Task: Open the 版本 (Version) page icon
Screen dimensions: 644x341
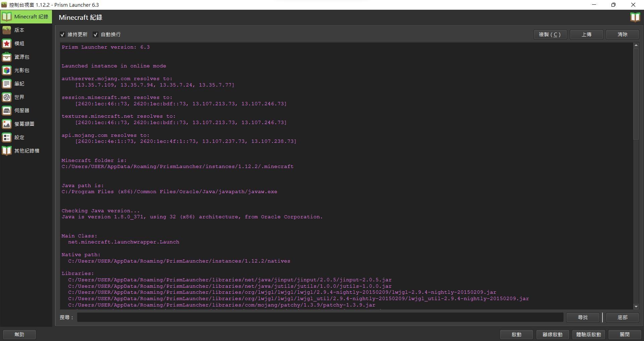Action: tap(7, 30)
